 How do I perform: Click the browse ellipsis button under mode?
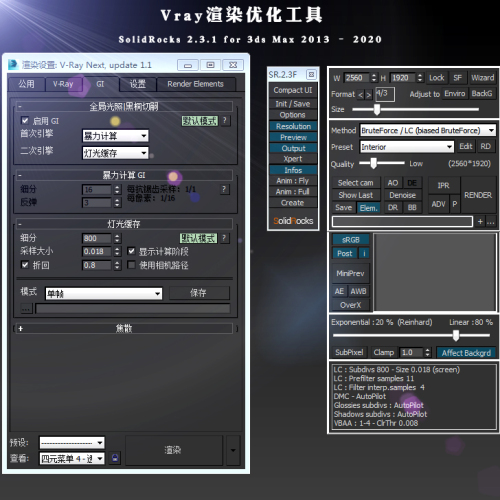click(26, 309)
